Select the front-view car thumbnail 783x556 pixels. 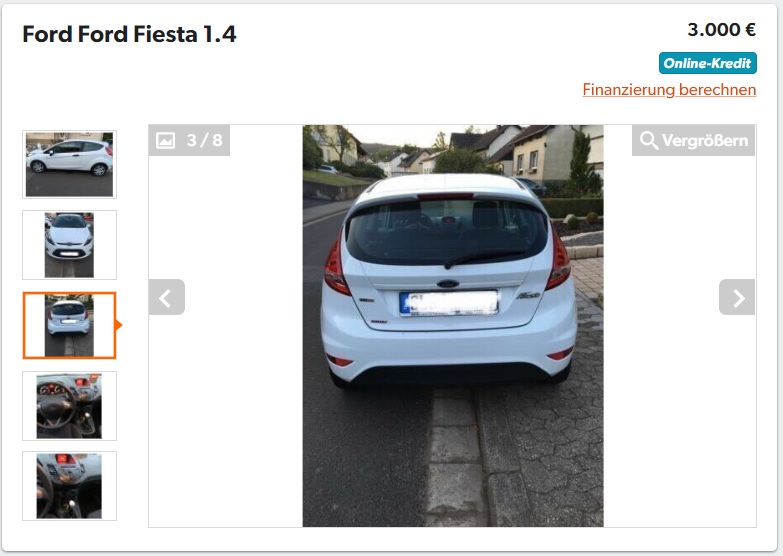(69, 245)
